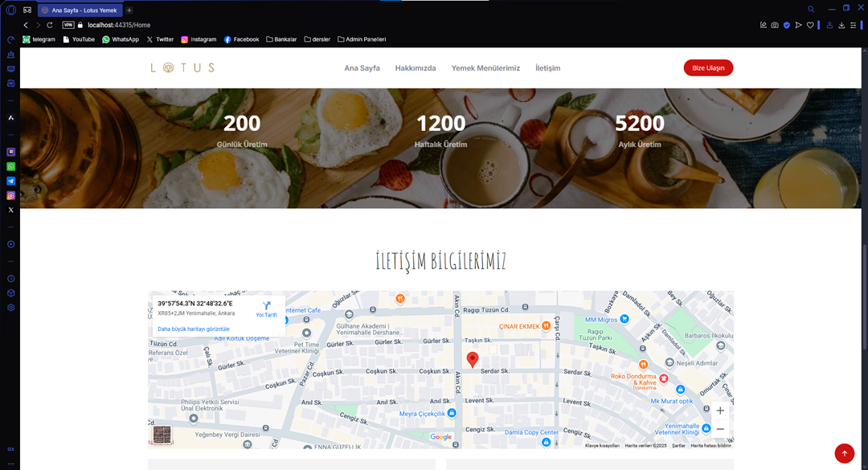
Task: Click Daha büyük haritayı görüntüle link
Action: [x=194, y=329]
